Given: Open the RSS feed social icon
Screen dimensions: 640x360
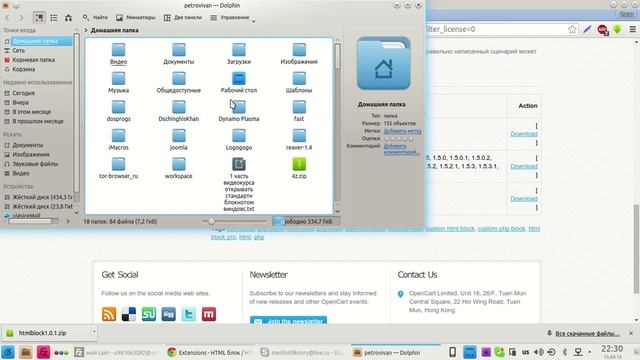Looking at the screenshot, I should (109, 314).
